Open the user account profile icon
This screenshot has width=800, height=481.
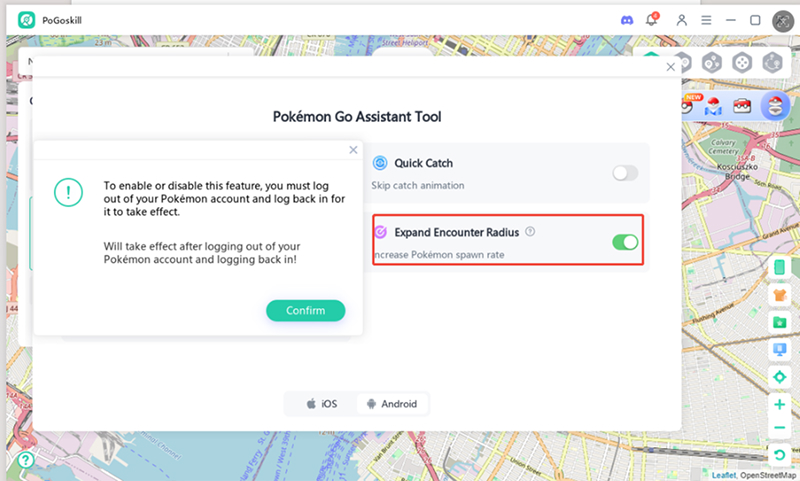(681, 20)
